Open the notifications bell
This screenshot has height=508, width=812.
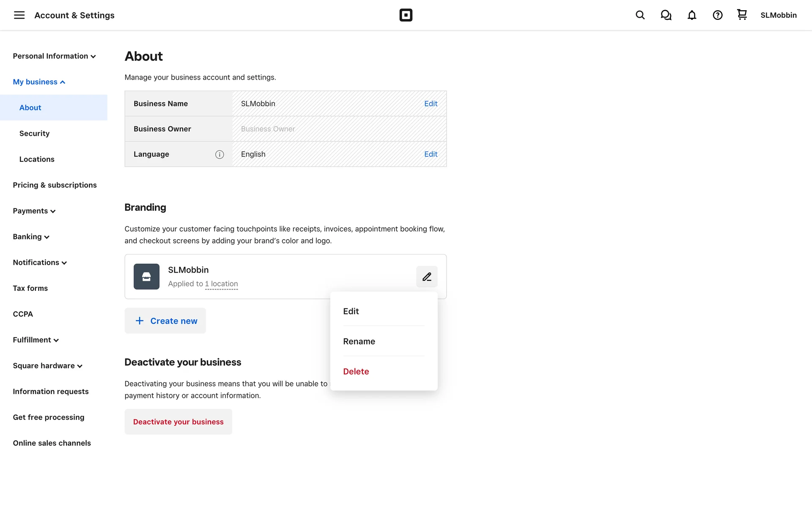coord(691,15)
